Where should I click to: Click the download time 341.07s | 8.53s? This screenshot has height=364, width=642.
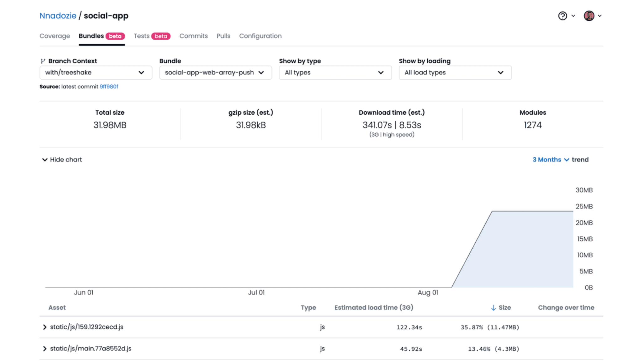392,125
